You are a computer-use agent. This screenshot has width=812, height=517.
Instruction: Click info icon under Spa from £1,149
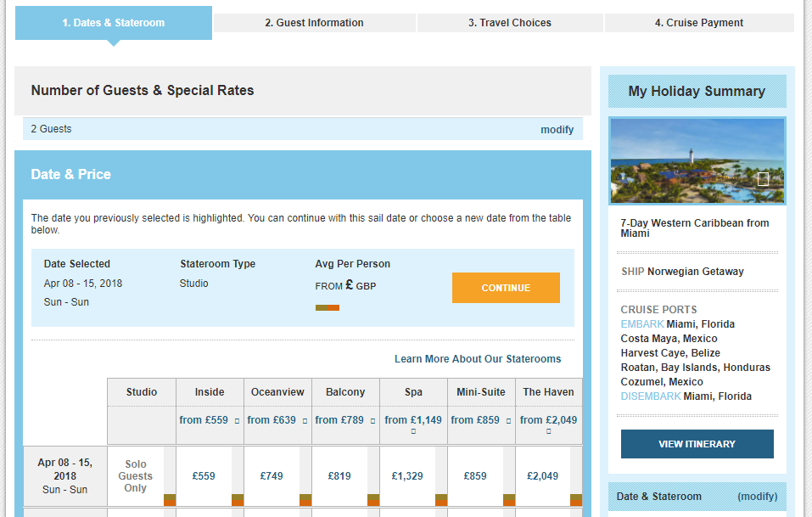pyautogui.click(x=413, y=431)
